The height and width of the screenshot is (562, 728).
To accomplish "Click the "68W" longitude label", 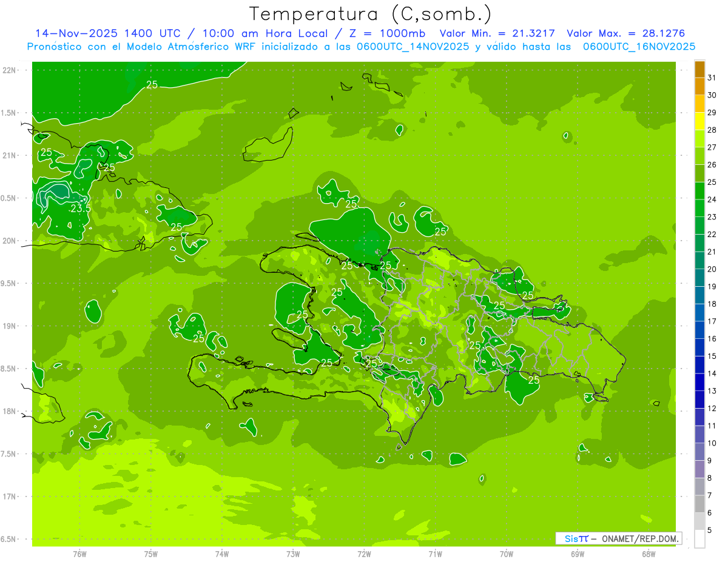I will coord(649,554).
